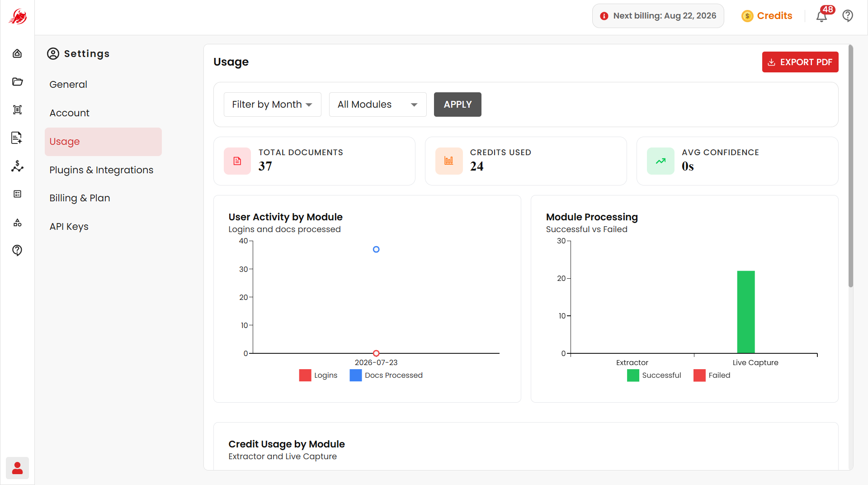
Task: Toggle the Failed red legend swatch
Action: coord(699,376)
